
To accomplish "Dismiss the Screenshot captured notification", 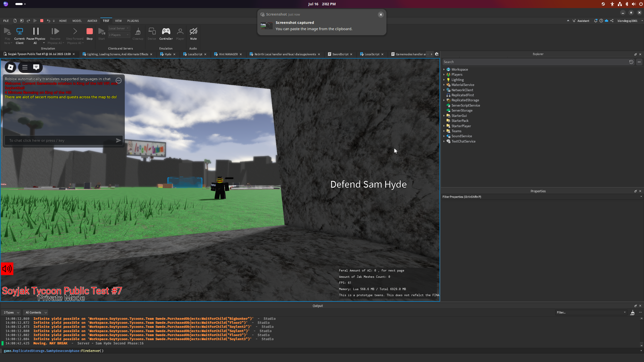I will pyautogui.click(x=381, y=15).
